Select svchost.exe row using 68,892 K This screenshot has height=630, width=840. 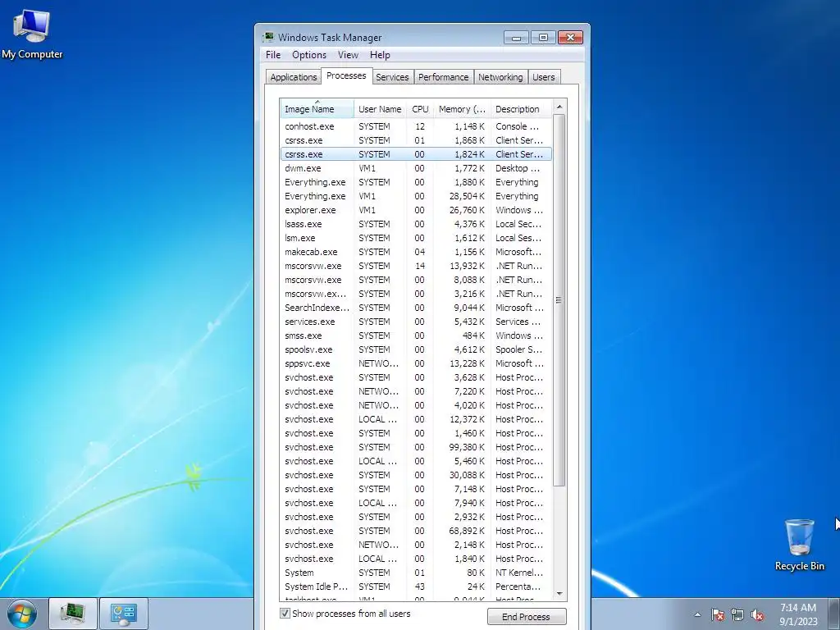416,531
